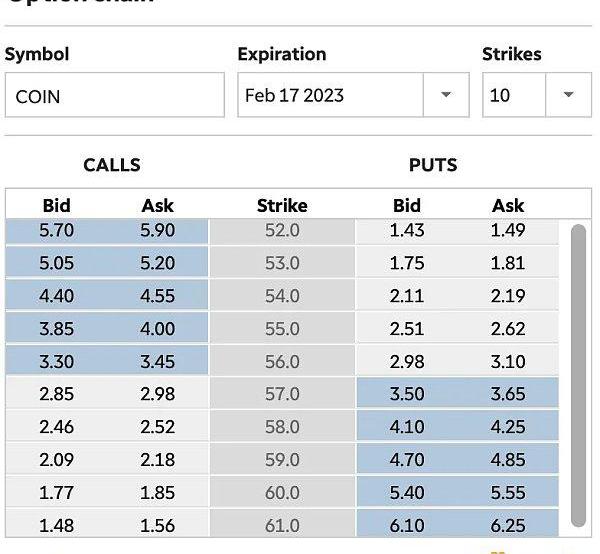600x554 pixels.
Task: Click the CALLS heading
Action: click(x=112, y=165)
